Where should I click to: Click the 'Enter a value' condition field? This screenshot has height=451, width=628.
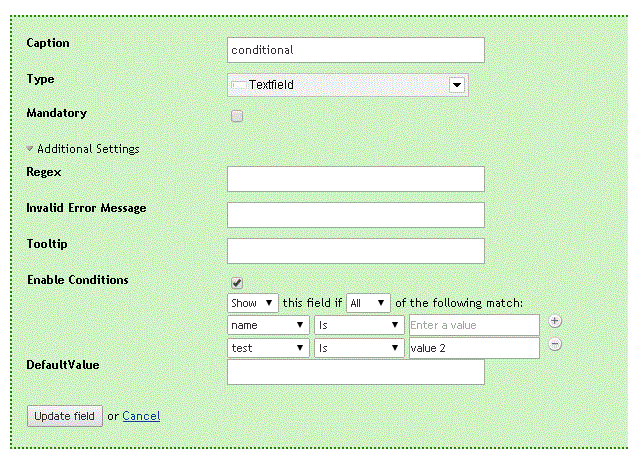tap(473, 325)
